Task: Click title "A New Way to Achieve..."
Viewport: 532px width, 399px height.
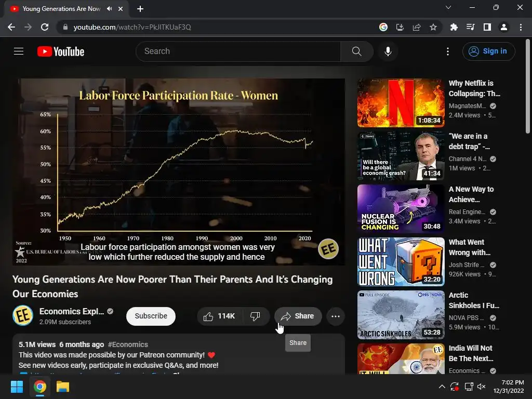Action: click(x=471, y=194)
